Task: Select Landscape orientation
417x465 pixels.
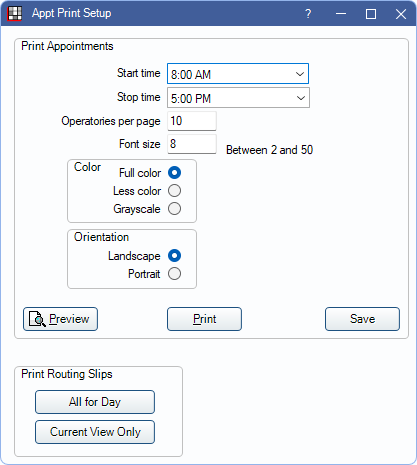Action: (x=174, y=256)
